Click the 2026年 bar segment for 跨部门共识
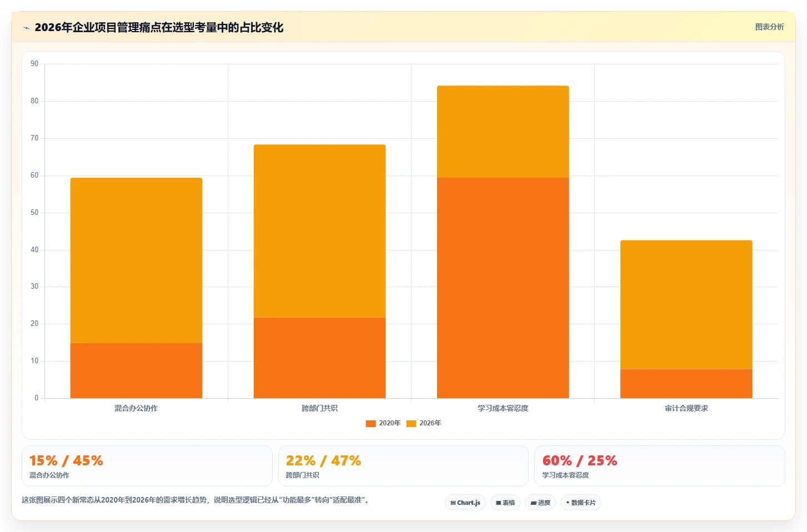The width and height of the screenshot is (807, 532). pos(319,231)
